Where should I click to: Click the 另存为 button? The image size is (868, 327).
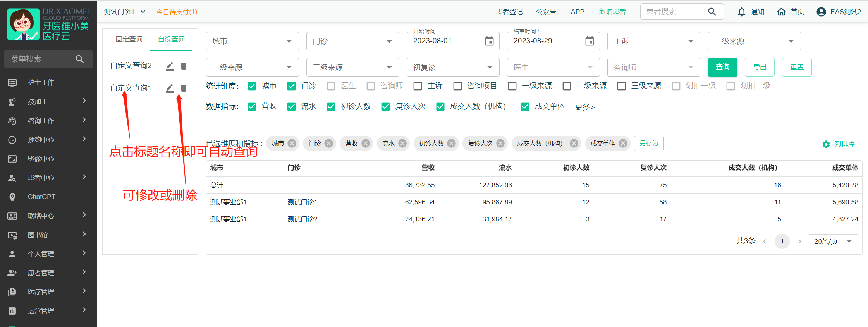pos(649,143)
